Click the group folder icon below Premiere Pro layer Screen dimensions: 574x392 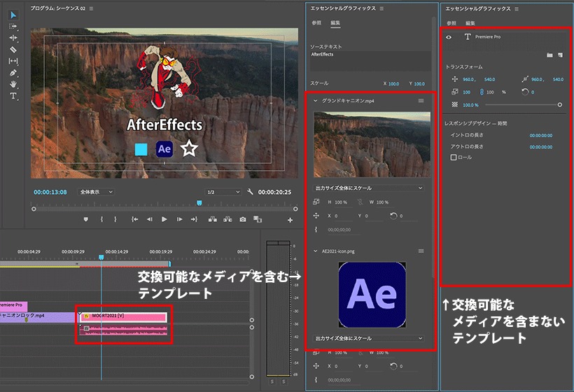(x=549, y=55)
